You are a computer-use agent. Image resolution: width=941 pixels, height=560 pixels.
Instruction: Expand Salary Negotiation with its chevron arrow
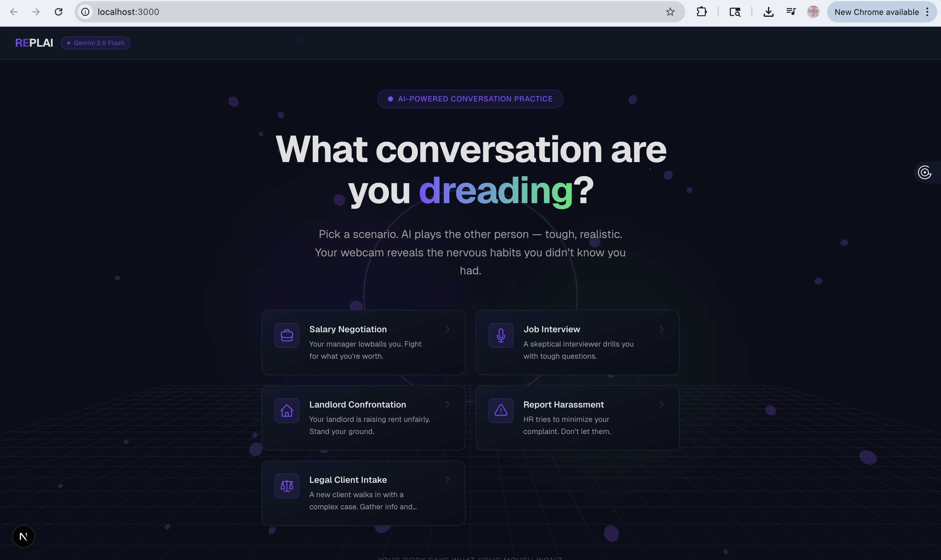[x=447, y=329]
